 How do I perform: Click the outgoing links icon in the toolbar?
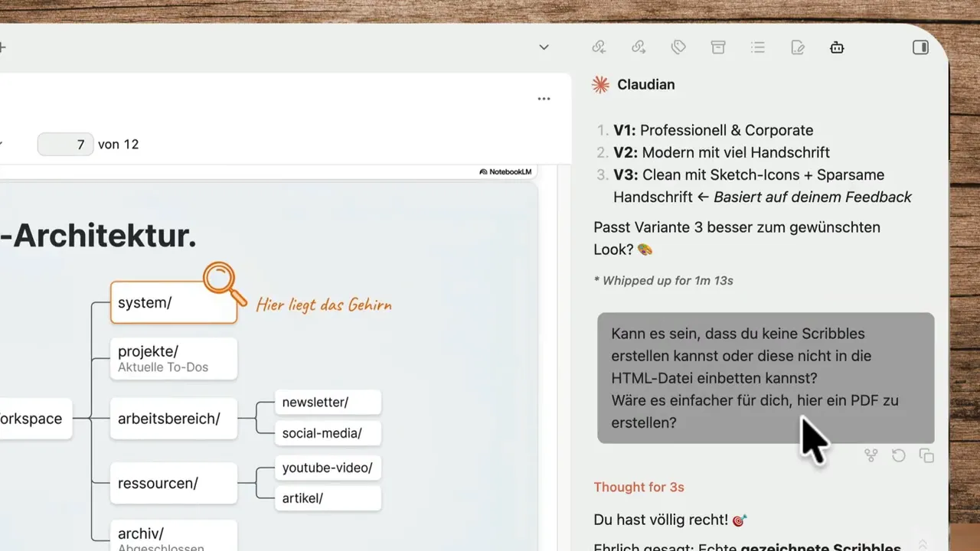pyautogui.click(x=639, y=47)
